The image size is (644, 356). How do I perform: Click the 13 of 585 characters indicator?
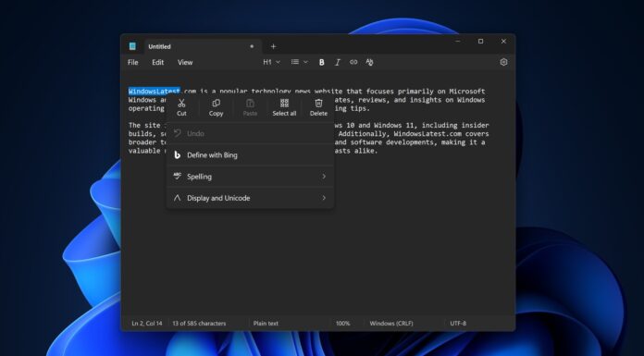(199, 324)
